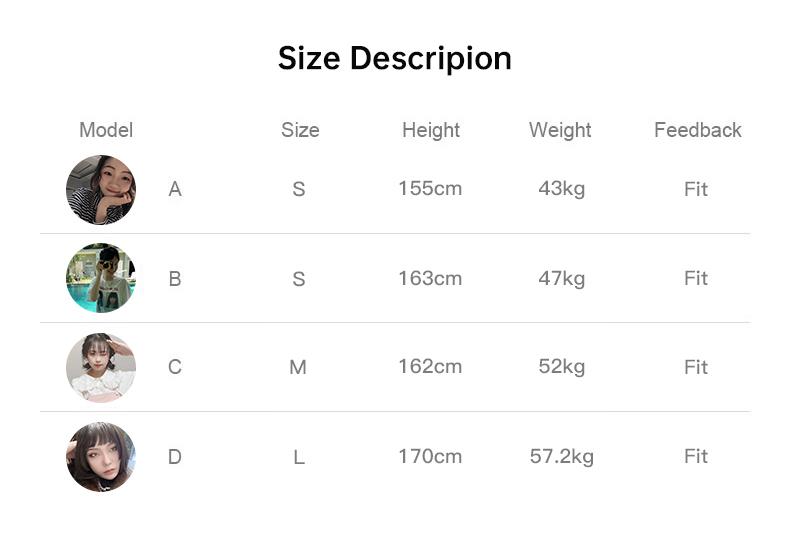
Task: Click the 52kg weight cell
Action: pos(561,366)
